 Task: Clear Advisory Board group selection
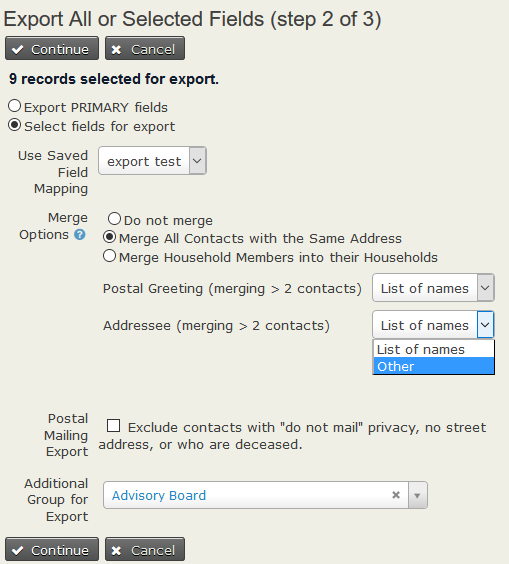pyautogui.click(x=396, y=495)
